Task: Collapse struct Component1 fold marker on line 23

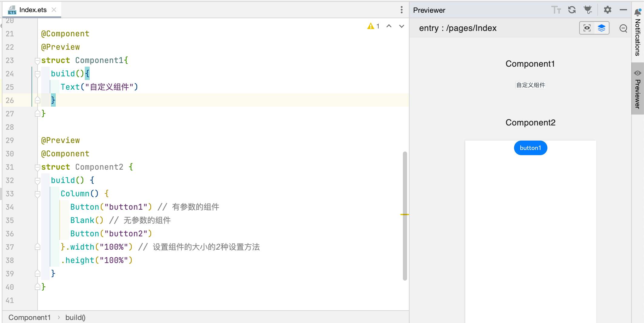Action: (38, 61)
